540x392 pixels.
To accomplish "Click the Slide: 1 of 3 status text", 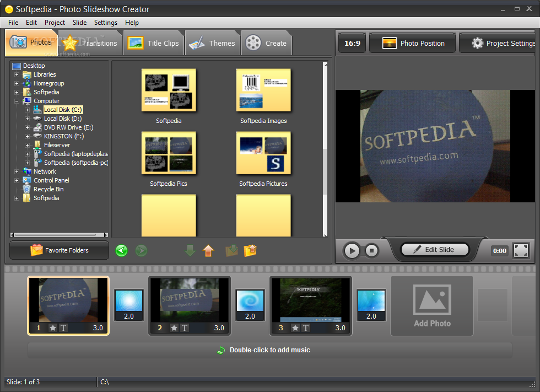I will pos(23,382).
